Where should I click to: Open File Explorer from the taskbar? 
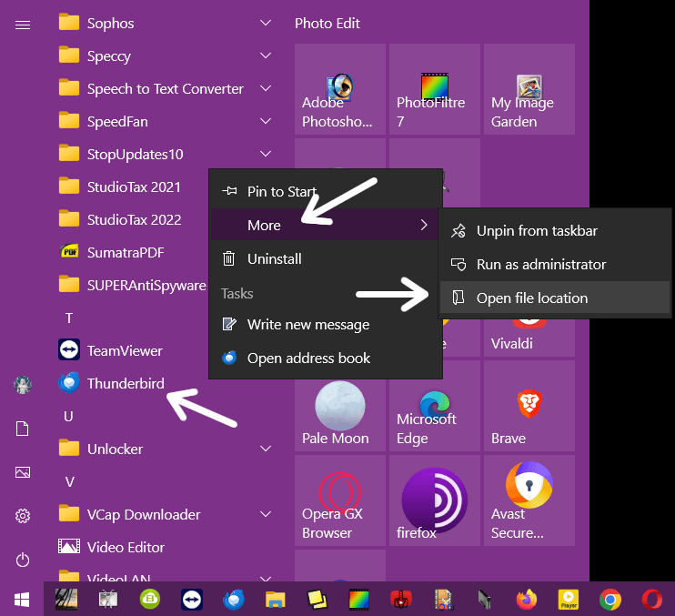pyautogui.click(x=276, y=600)
